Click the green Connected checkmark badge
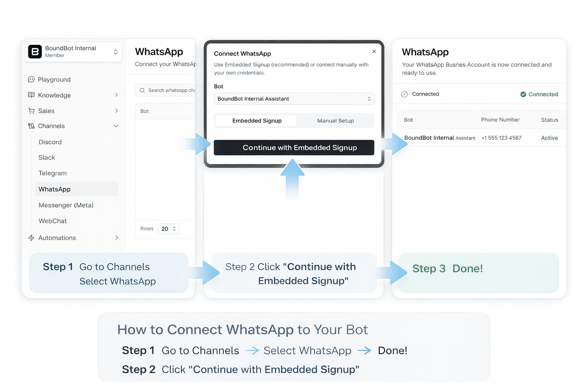588x392 pixels. click(523, 94)
